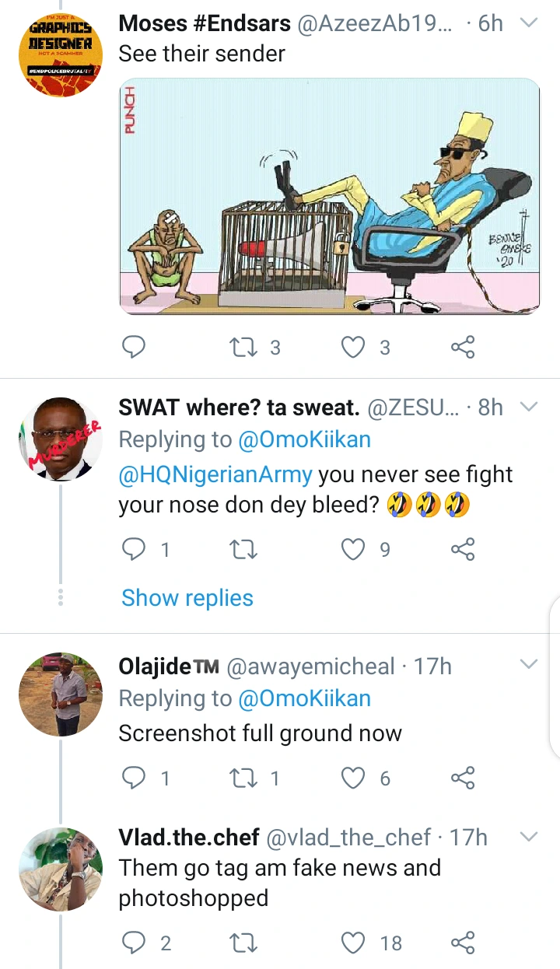Open the dropdown arrow on Olajide's tweet
Viewport: 560px width, 969px height.
point(528,665)
